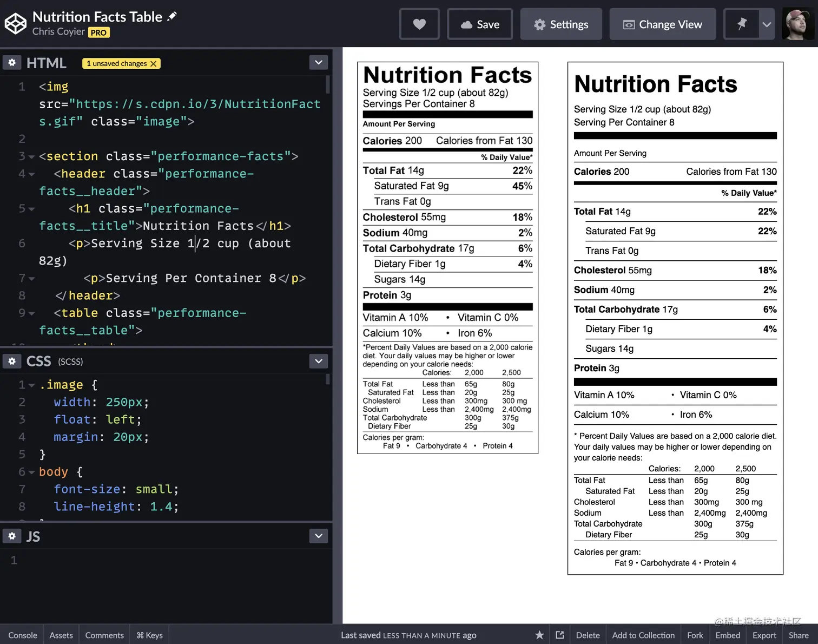The width and height of the screenshot is (818, 644).
Task: Pin this pen with pin icon
Action: [x=741, y=24]
